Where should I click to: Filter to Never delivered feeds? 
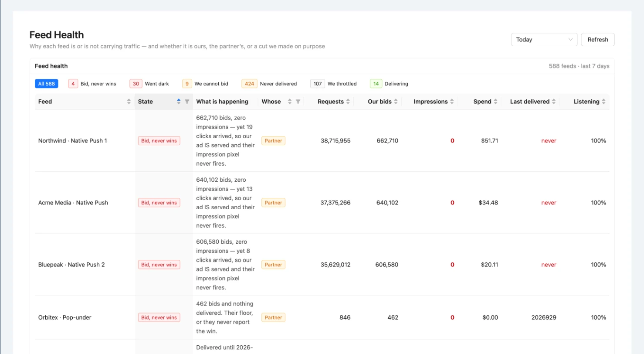pyautogui.click(x=269, y=84)
